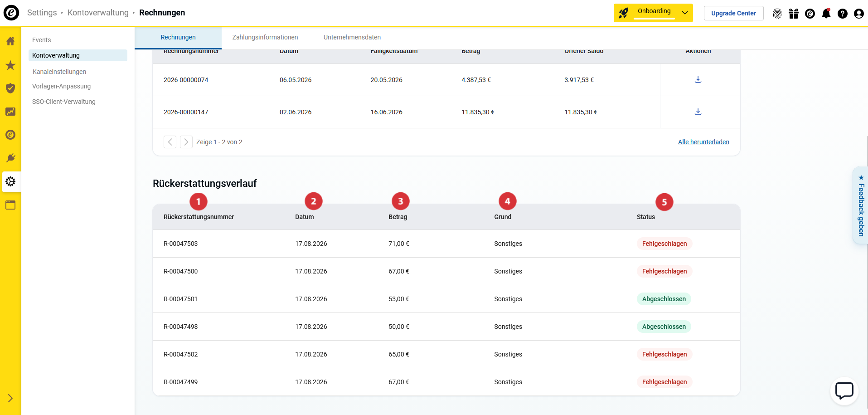This screenshot has height=415, width=868.
Task: Download invoice 2026-00000147
Action: [698, 112]
